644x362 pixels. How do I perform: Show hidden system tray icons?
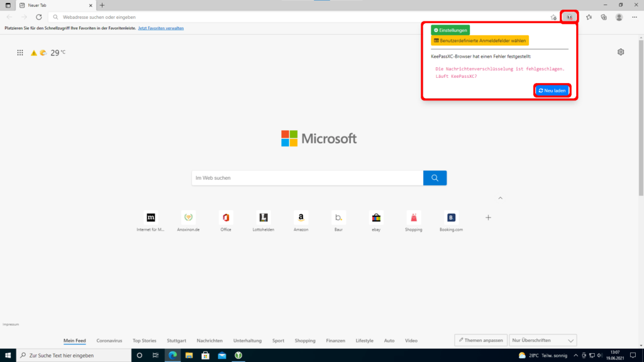575,356
